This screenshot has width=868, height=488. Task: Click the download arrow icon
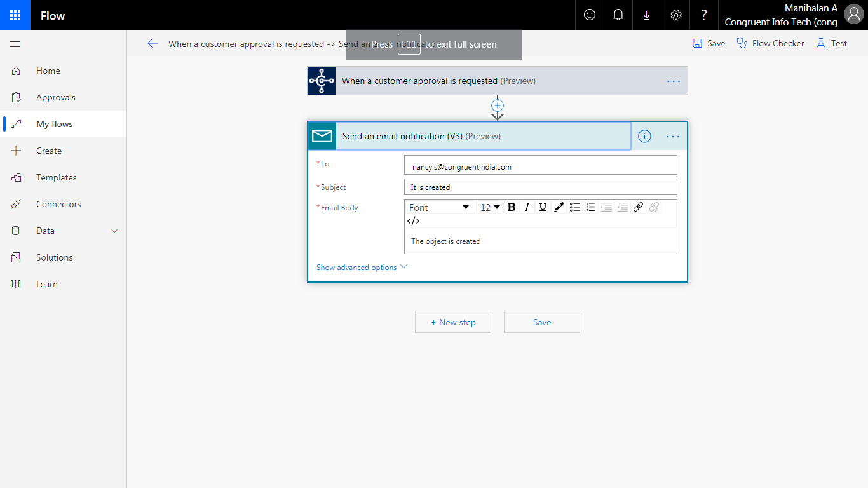(647, 15)
